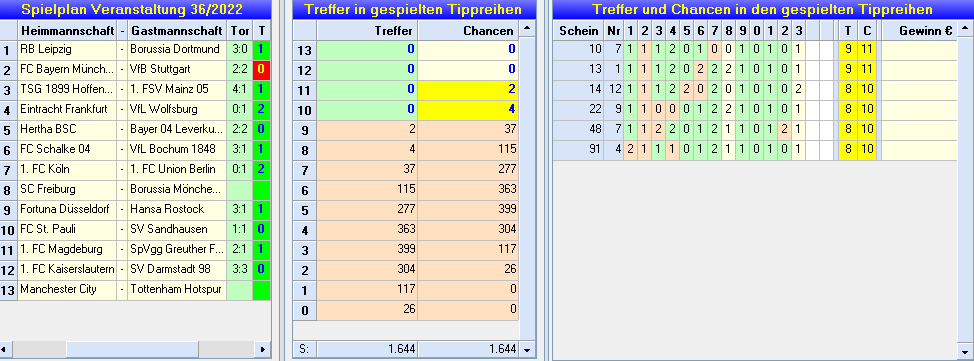Select the FC Bayern Münch... home team cell
Screen dimensions: 974x361
tap(67, 70)
